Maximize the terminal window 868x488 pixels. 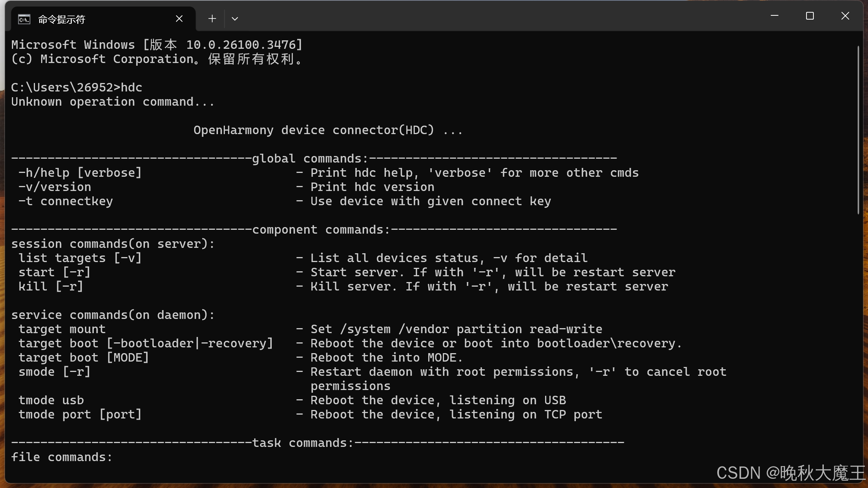(810, 16)
